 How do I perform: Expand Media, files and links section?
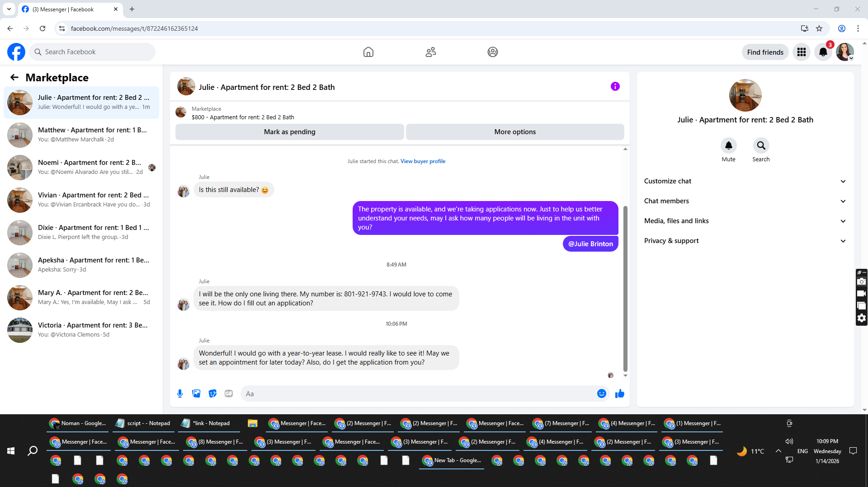click(745, 221)
